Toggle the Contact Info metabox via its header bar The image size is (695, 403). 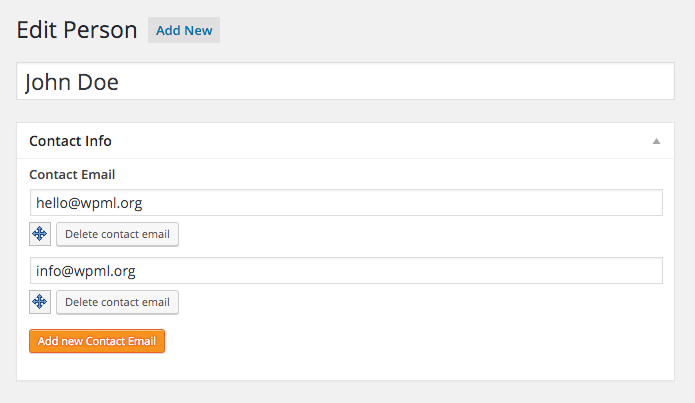[345, 141]
